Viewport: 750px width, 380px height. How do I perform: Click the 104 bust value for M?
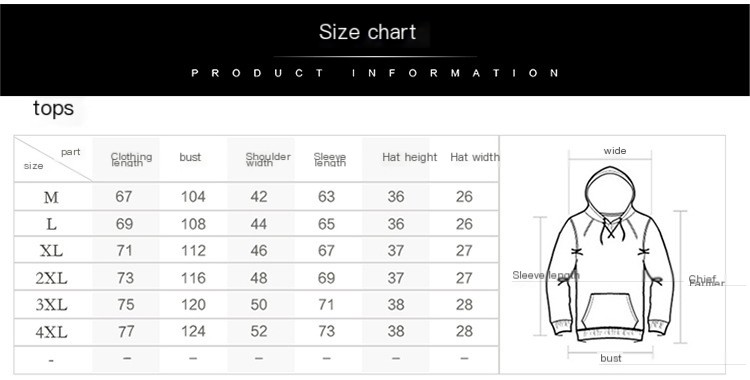tap(193, 197)
